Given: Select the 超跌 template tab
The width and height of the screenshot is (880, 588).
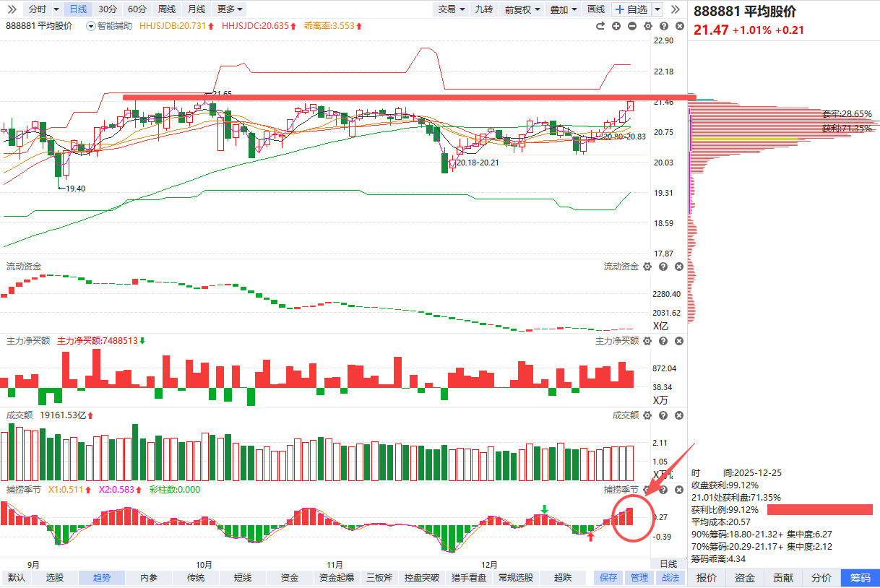Looking at the screenshot, I should [x=563, y=578].
